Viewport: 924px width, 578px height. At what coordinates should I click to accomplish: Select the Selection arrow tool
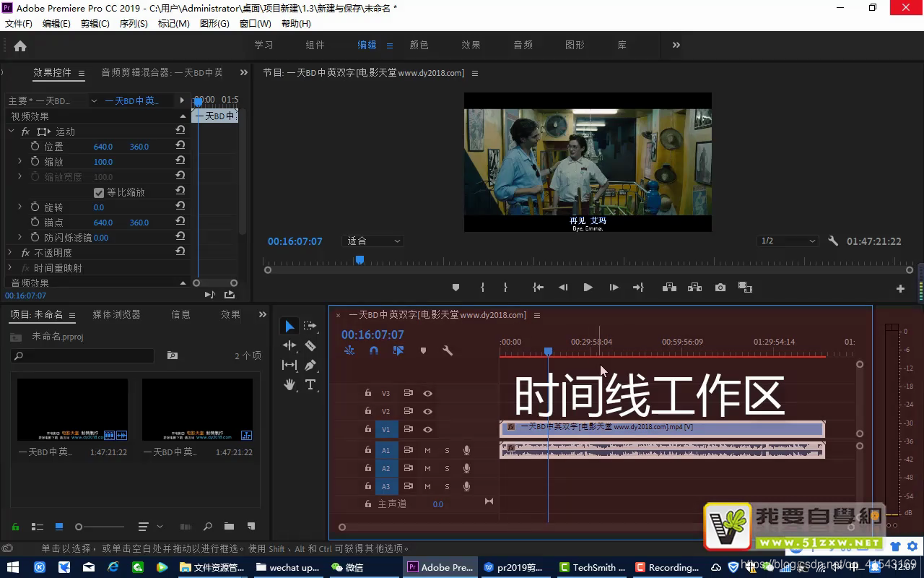(x=289, y=327)
